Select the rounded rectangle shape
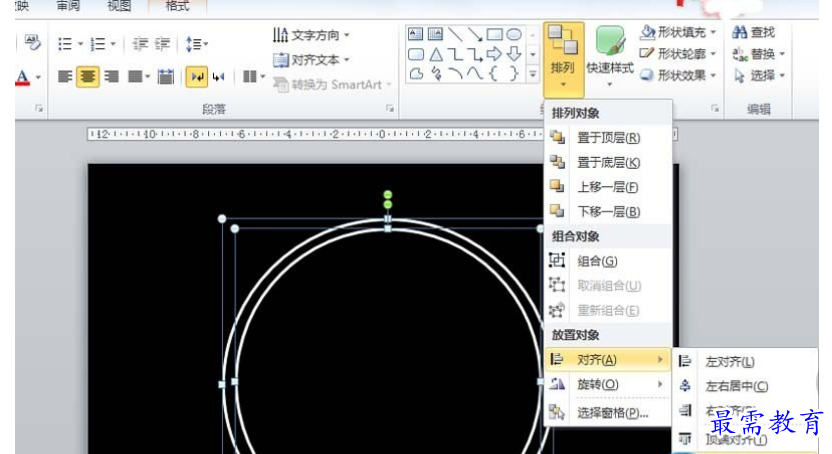 (x=415, y=54)
